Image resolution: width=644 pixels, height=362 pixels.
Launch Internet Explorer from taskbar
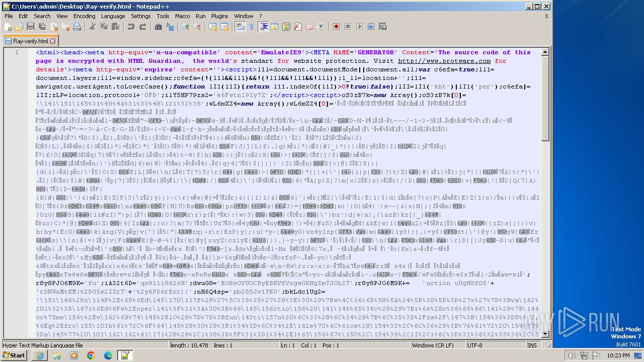pos(40,355)
